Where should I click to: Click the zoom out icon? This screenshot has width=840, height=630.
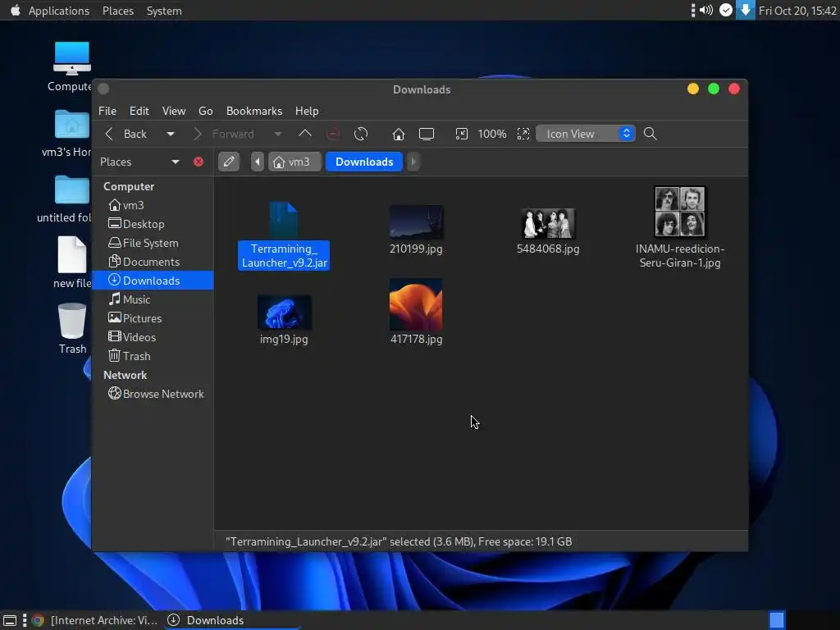click(461, 134)
